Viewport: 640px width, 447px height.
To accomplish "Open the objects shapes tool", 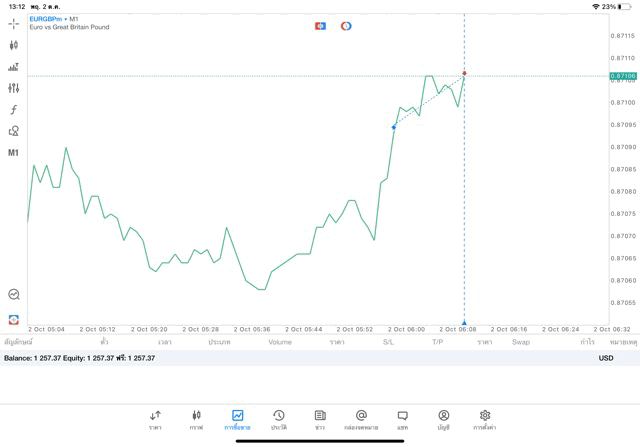I will pos(13,131).
